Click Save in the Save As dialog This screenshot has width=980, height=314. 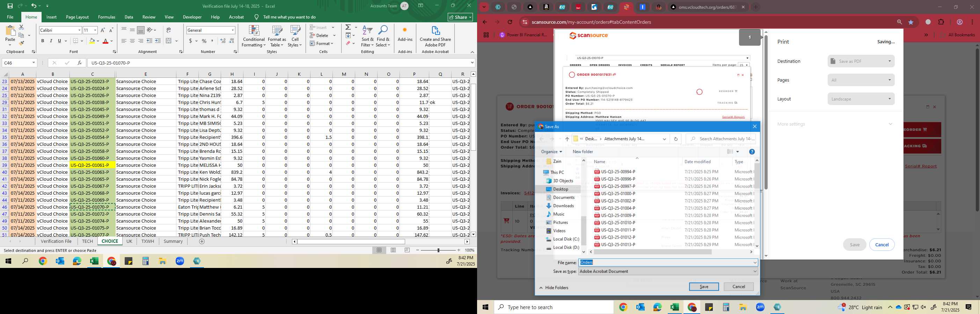(x=704, y=287)
